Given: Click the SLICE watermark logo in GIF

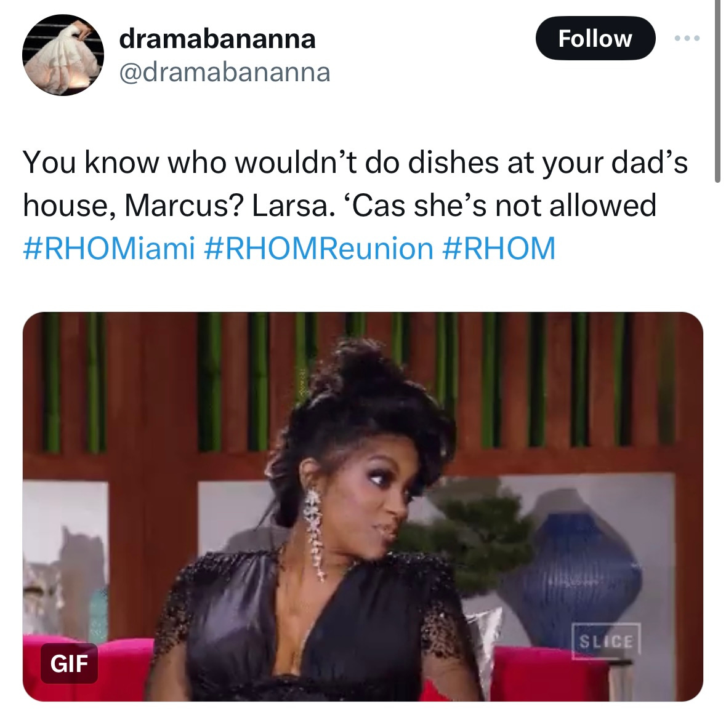Looking at the screenshot, I should (x=606, y=641).
